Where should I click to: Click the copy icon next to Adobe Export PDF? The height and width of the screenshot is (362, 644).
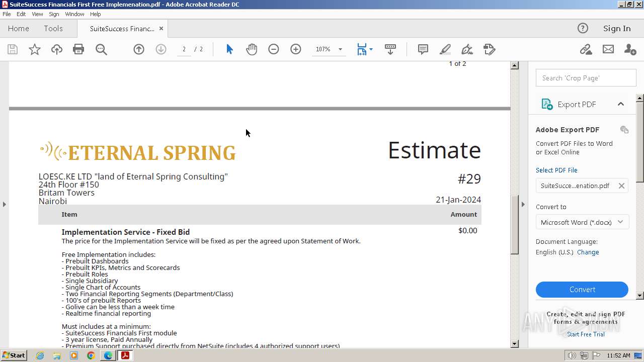tap(624, 130)
